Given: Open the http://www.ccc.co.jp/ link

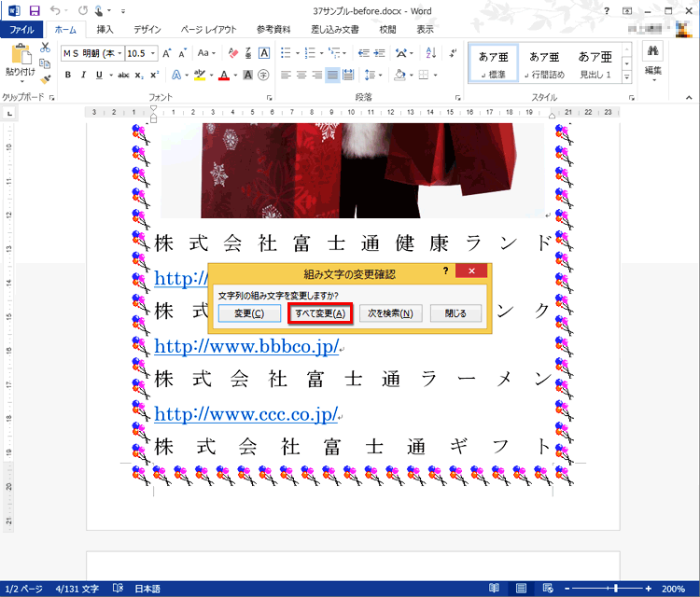Looking at the screenshot, I should click(x=246, y=414).
